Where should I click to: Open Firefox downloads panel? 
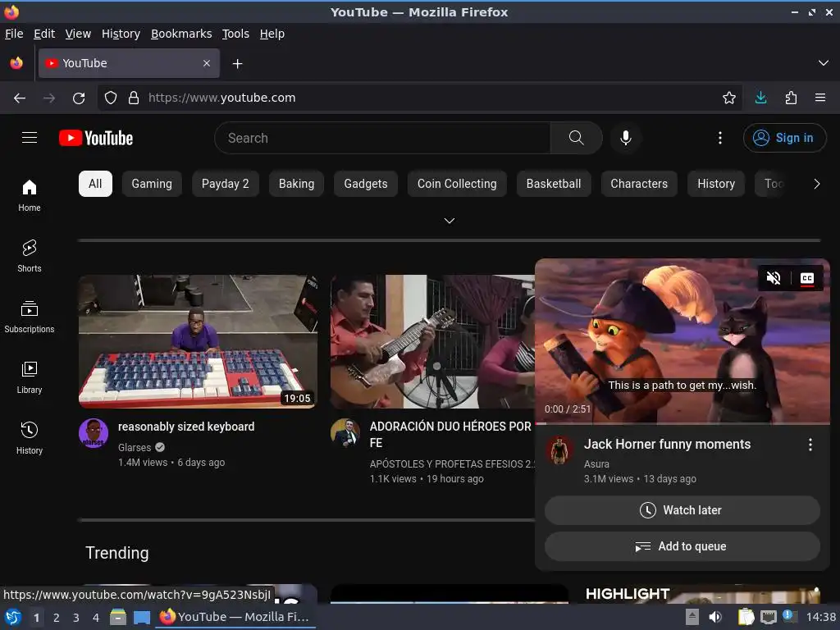tap(760, 98)
